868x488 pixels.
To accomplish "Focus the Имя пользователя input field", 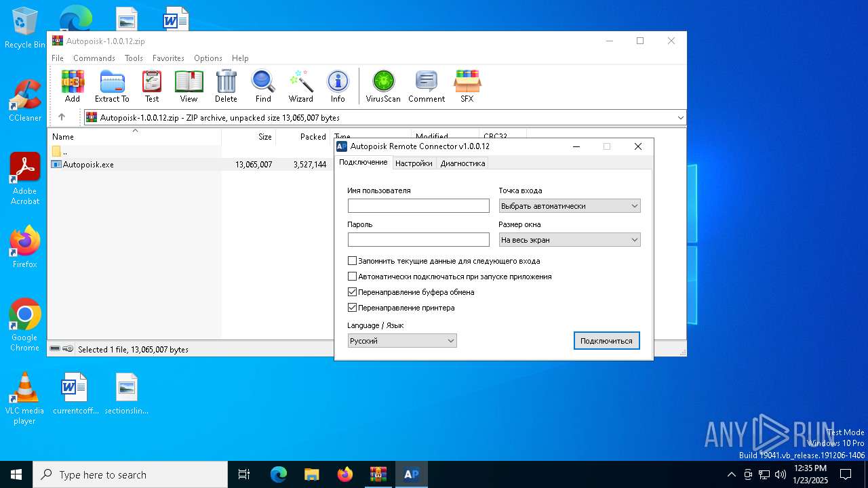I will point(418,205).
